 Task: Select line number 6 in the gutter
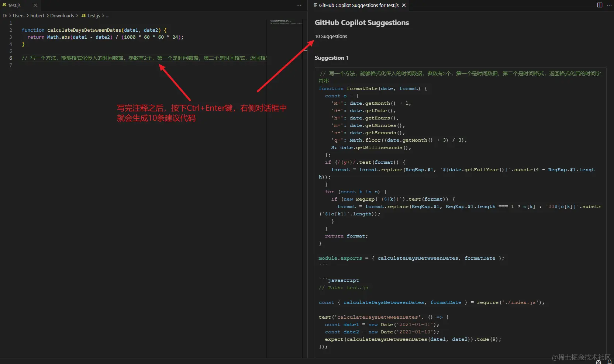[x=11, y=58]
